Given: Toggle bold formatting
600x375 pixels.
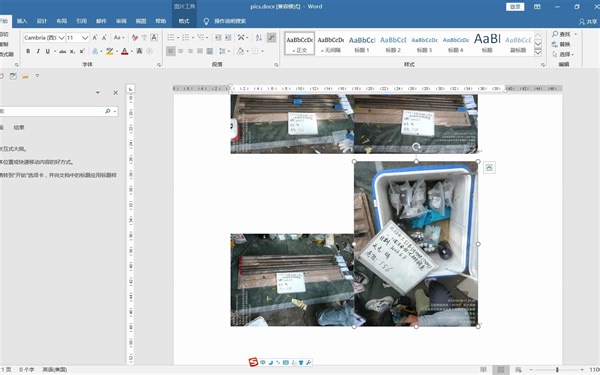Looking at the screenshot, I should [x=28, y=51].
